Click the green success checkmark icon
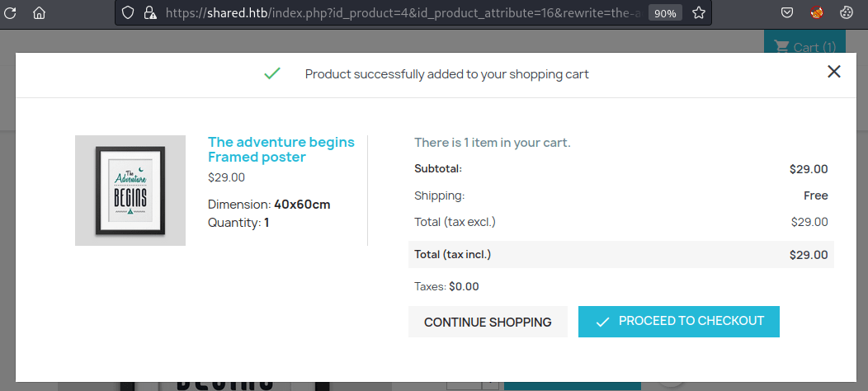This screenshot has width=868, height=391. click(271, 73)
